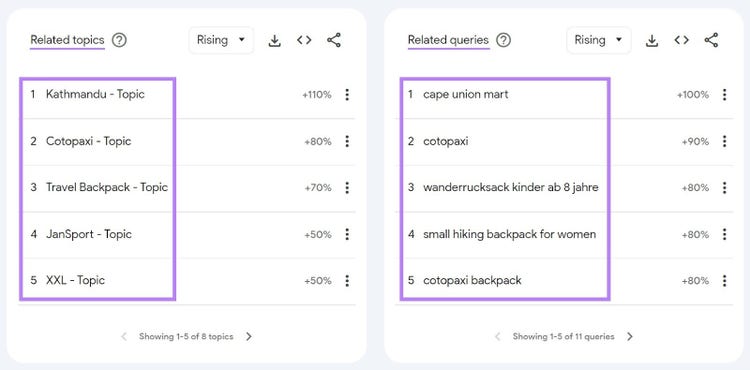The width and height of the screenshot is (750, 370).
Task: Go to previous page of topics
Action: pyautogui.click(x=124, y=337)
